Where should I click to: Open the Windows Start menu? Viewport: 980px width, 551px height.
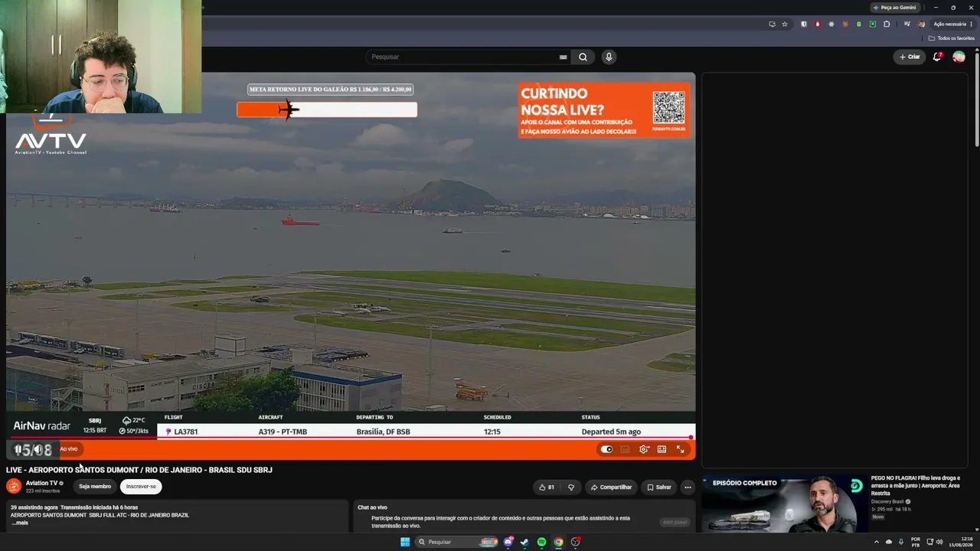pyautogui.click(x=405, y=542)
